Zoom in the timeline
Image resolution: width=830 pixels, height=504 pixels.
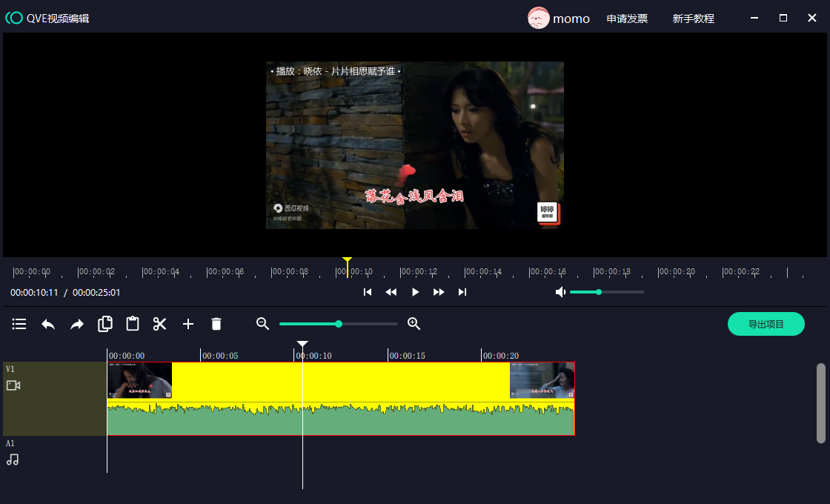414,324
